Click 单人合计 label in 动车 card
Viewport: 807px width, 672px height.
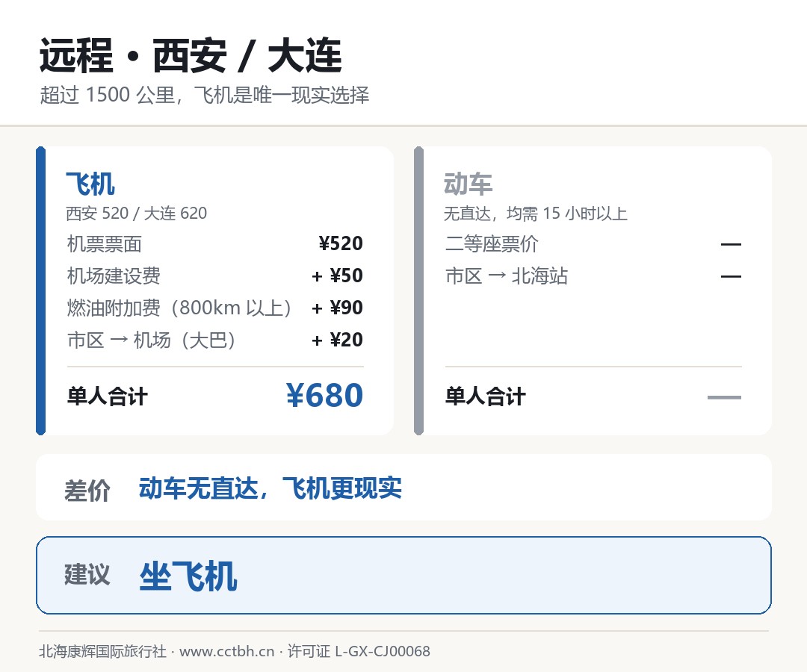486,396
